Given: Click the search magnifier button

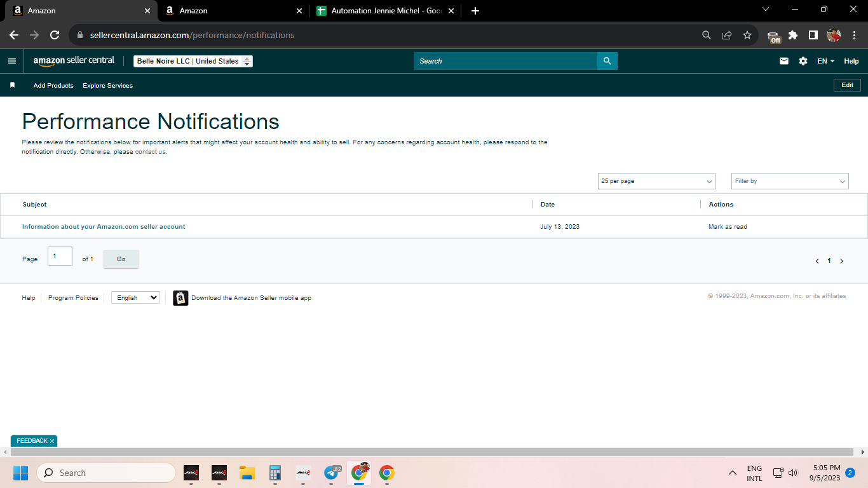Looking at the screenshot, I should click(x=607, y=61).
